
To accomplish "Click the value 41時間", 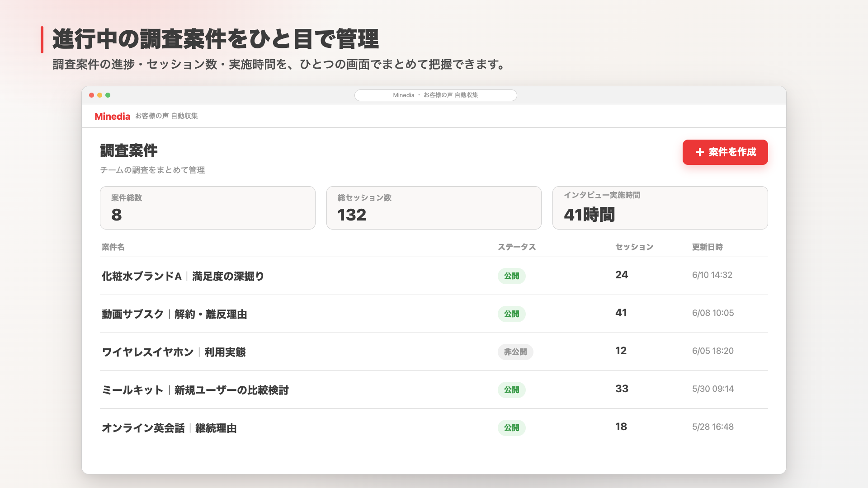I will (590, 215).
